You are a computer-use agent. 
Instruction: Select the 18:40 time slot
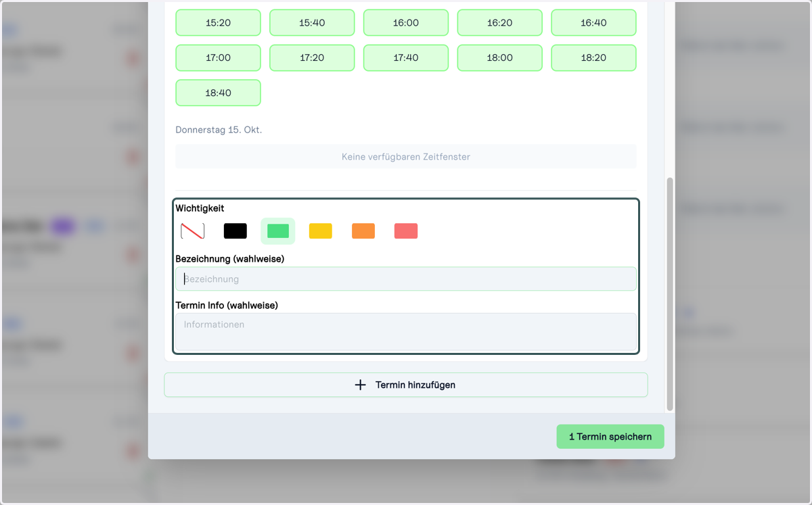pos(218,93)
